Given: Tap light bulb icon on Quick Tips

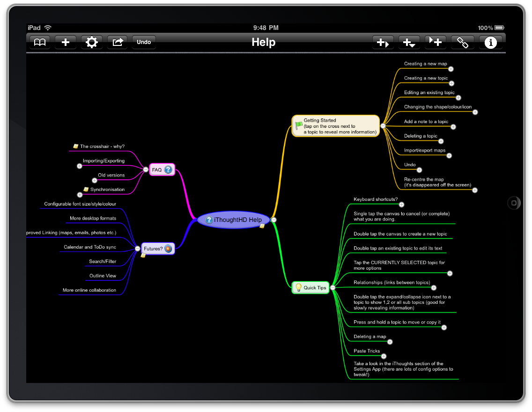Looking at the screenshot, I should [x=299, y=287].
